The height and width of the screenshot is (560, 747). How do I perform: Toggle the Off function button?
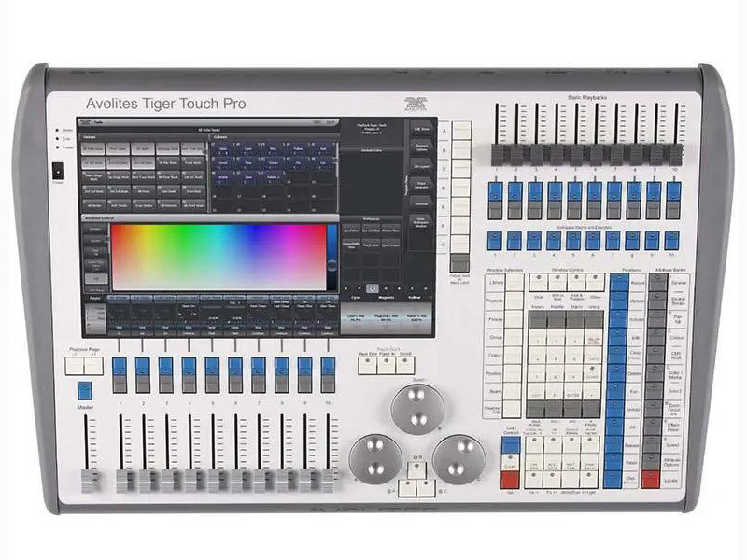(x=634, y=427)
